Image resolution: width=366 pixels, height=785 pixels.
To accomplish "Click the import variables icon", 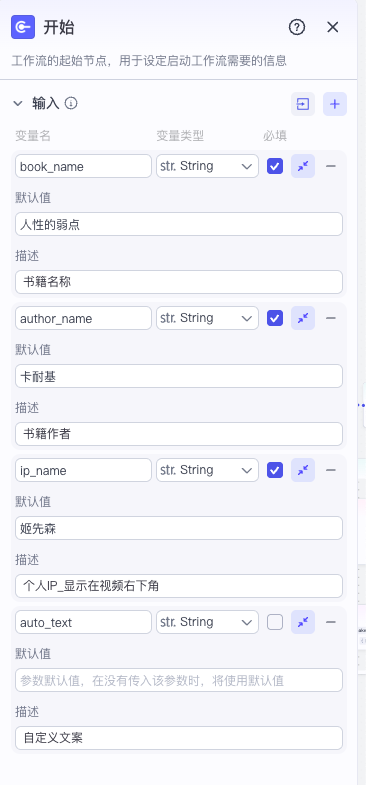I will [x=303, y=104].
